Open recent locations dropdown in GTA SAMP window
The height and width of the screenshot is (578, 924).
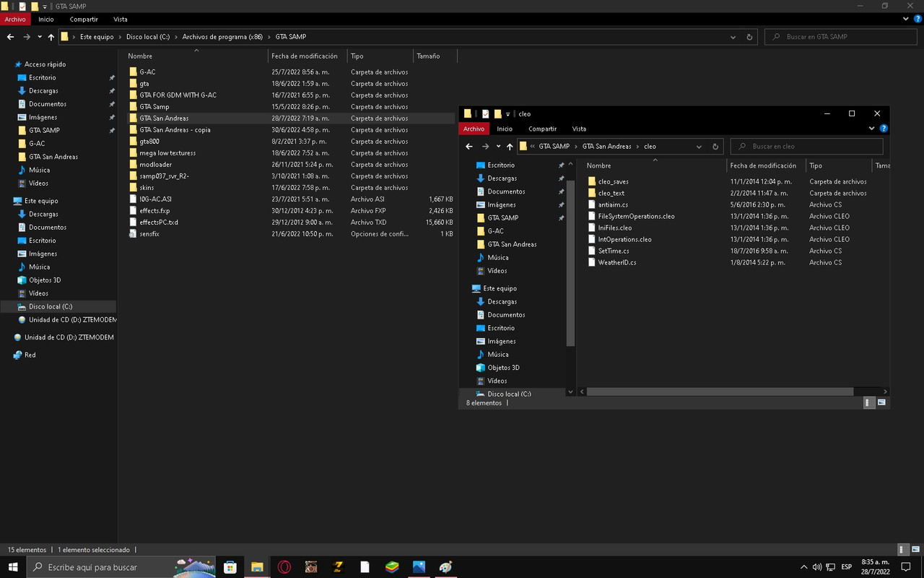pyautogui.click(x=39, y=37)
